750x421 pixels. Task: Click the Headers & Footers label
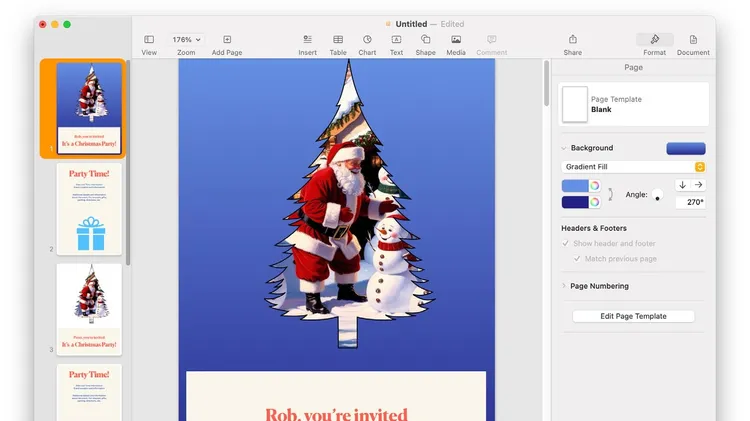tap(594, 228)
